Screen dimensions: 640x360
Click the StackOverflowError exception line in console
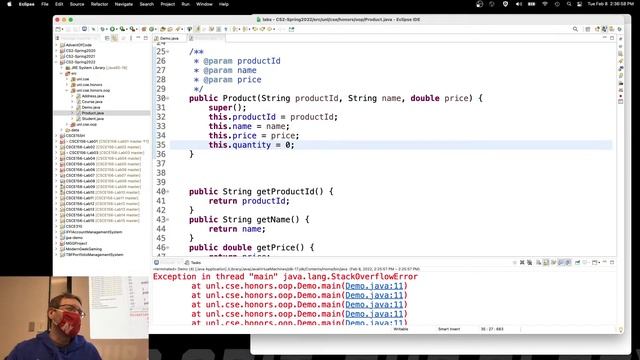pos(285,277)
